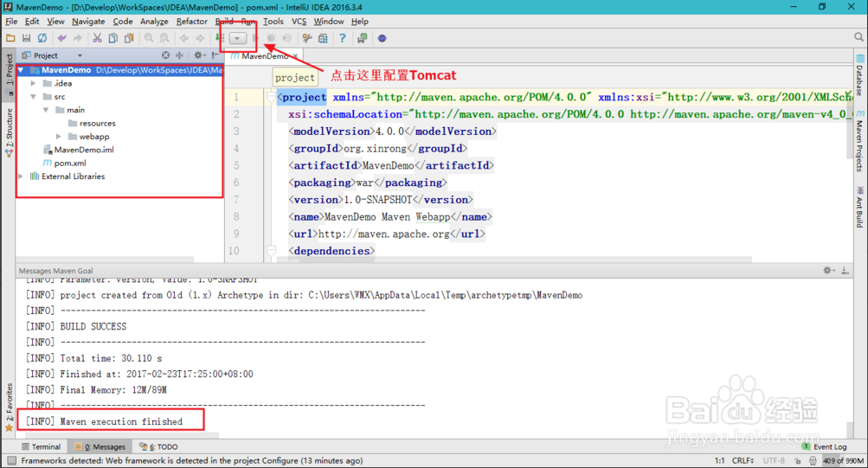Viewport: 868px width, 468px height.
Task: Click Collapse All icon in Project panel
Action: point(179,55)
